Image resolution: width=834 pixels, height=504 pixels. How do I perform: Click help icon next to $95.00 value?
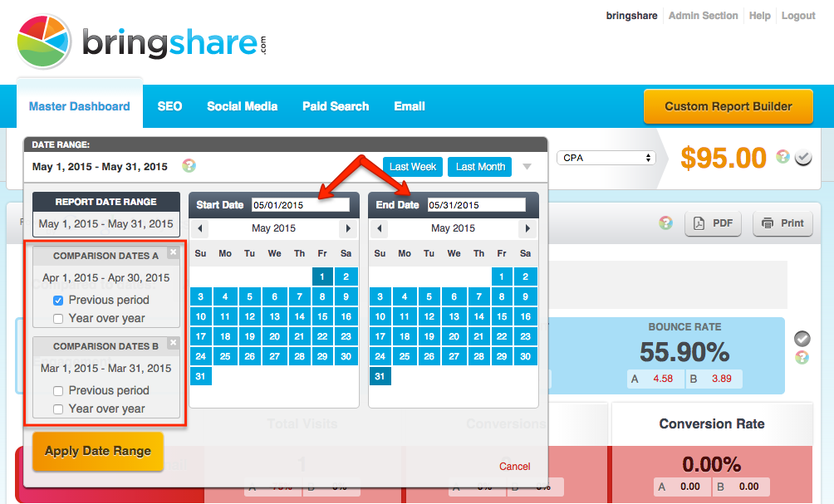[x=782, y=156]
